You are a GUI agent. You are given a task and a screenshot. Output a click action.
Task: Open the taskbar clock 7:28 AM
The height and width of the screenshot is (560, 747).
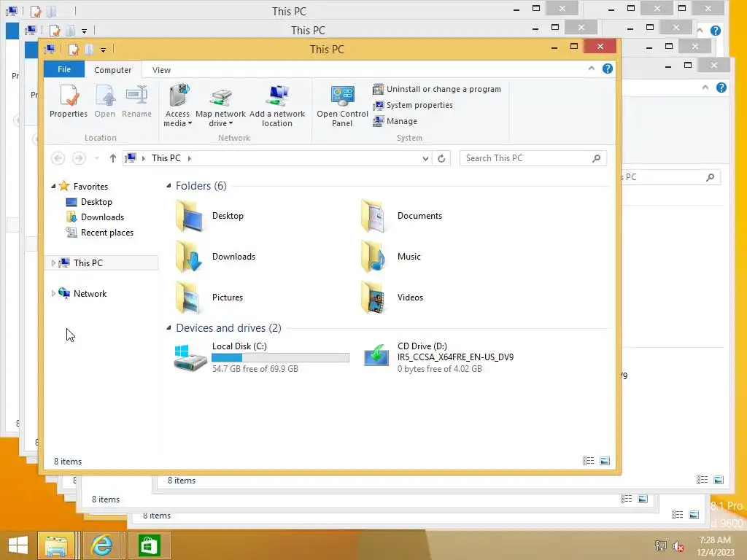(715, 545)
